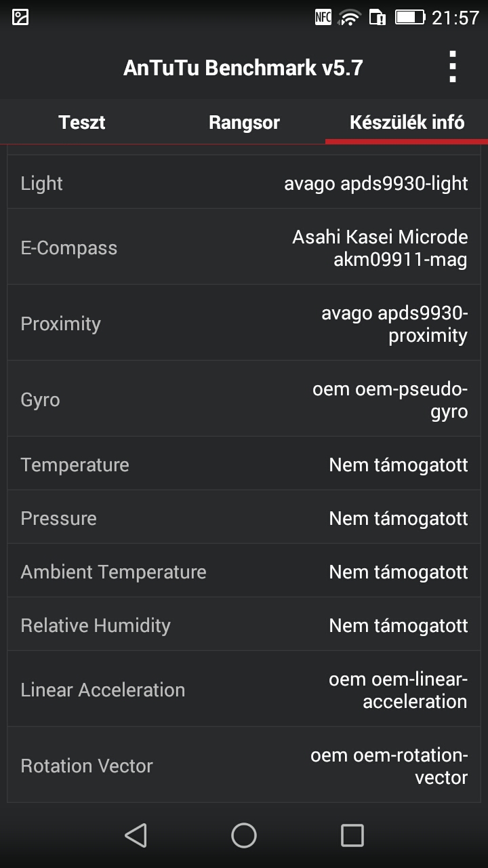Viewport: 488px width, 868px height.
Task: Select the Gyro sensor entry
Action: [244, 399]
